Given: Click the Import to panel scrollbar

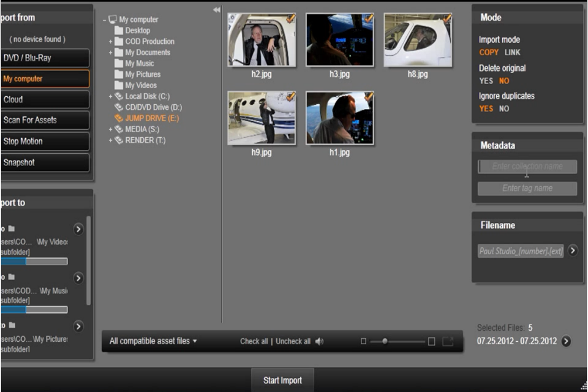Looking at the screenshot, I should tap(88, 260).
